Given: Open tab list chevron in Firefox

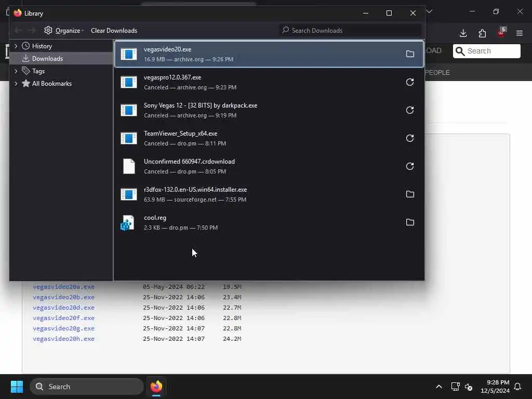Looking at the screenshot, I should pyautogui.click(x=429, y=11).
